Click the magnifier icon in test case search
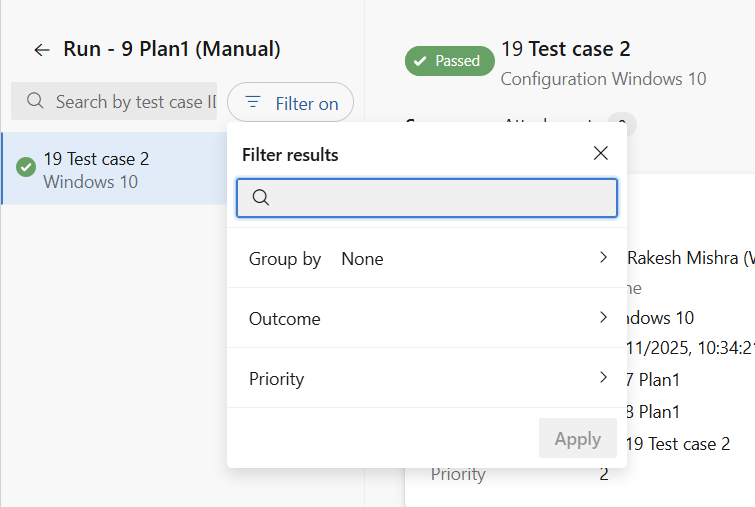Screen dimensions: 755x507 click(x=35, y=101)
